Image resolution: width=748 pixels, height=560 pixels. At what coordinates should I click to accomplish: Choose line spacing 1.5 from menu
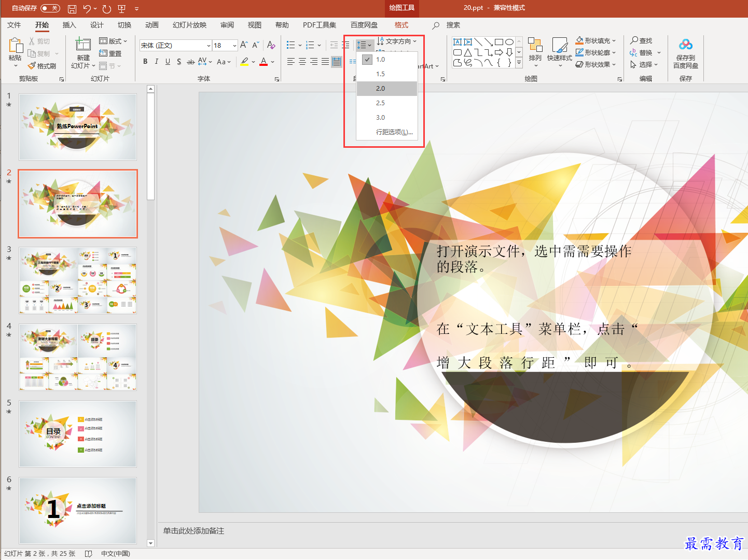pos(387,74)
